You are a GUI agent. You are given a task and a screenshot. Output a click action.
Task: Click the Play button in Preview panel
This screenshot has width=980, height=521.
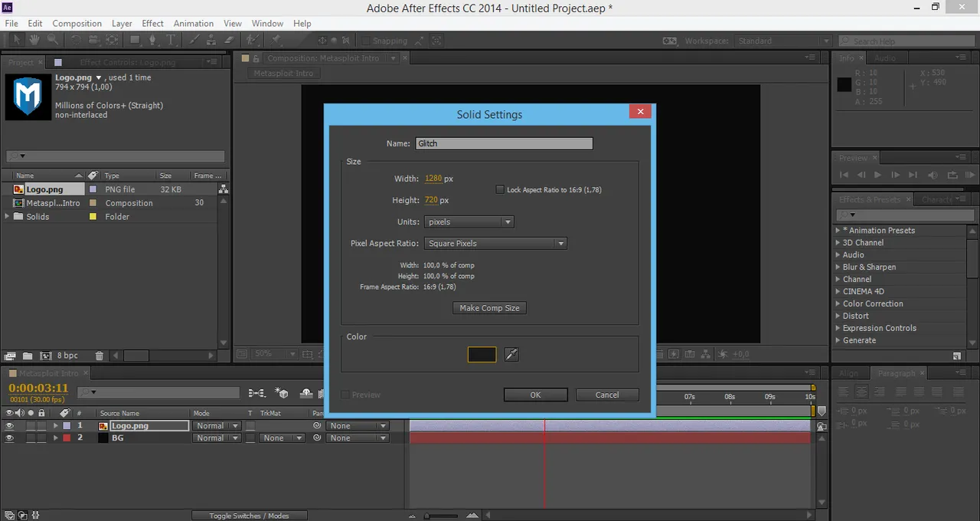(x=877, y=175)
